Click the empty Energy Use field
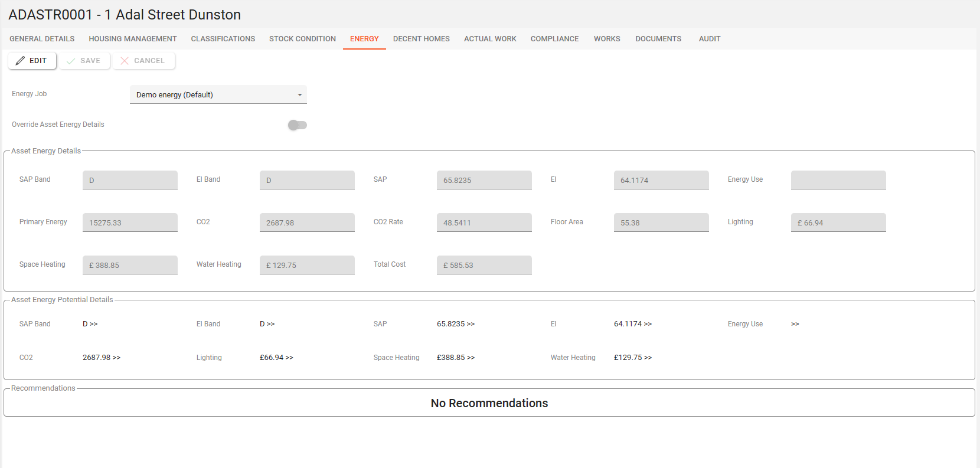The height and width of the screenshot is (468, 980). 838,180
